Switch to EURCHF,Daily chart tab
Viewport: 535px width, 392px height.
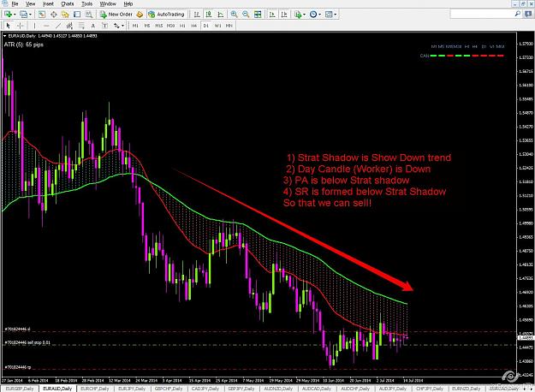(x=94, y=389)
